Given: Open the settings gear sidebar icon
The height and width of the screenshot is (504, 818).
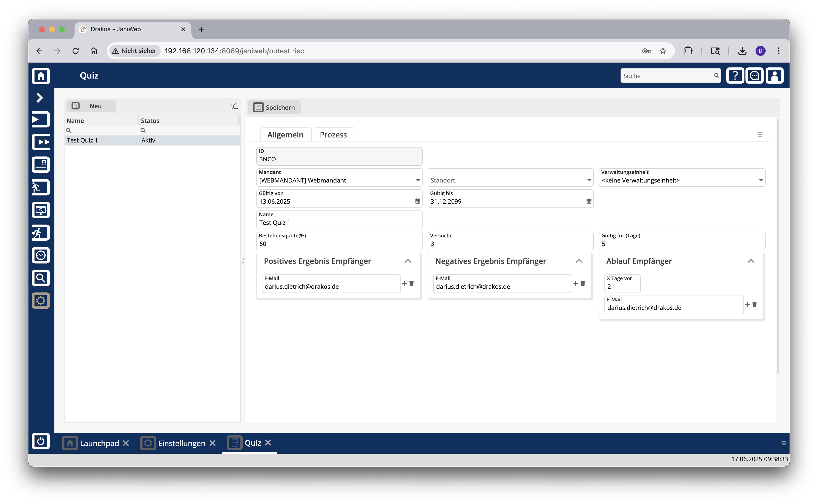Looking at the screenshot, I should tap(41, 301).
